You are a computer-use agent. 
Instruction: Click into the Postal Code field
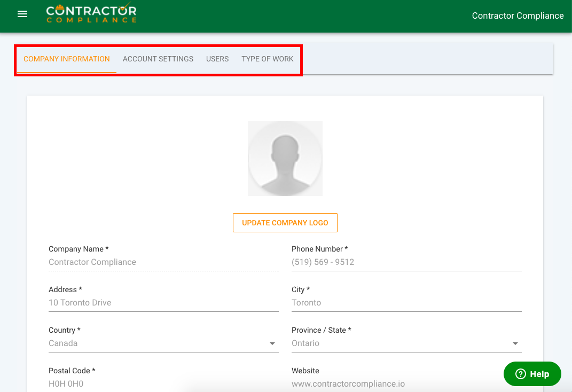(x=163, y=383)
